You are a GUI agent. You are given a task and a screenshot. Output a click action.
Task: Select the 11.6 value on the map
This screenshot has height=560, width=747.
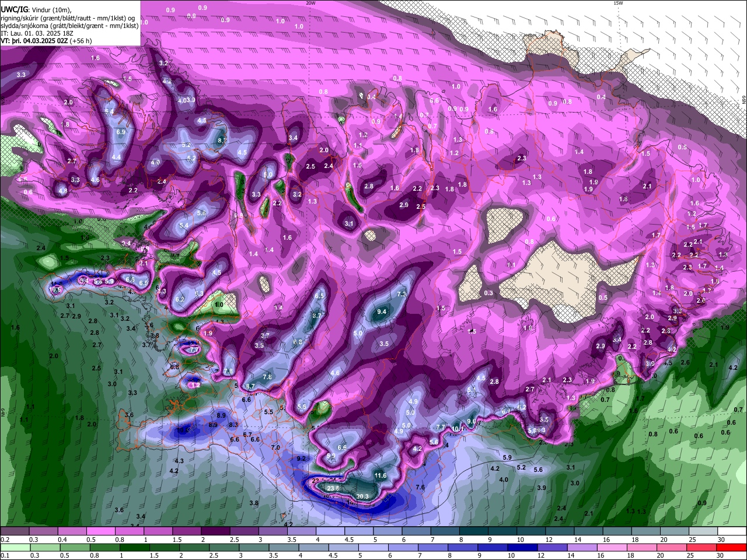tap(381, 475)
